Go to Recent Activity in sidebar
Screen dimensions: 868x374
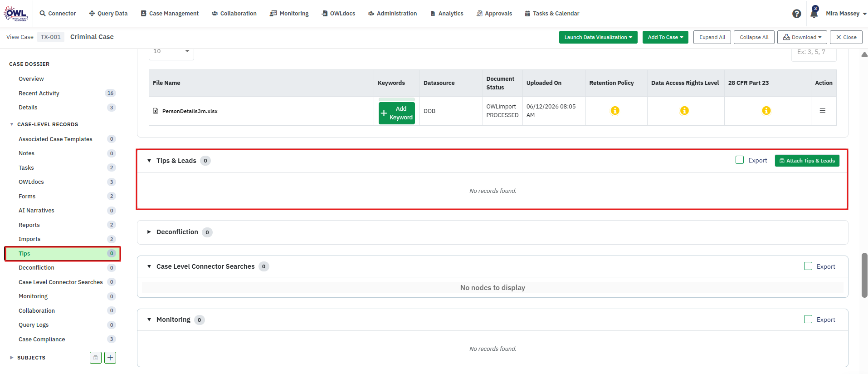(39, 93)
